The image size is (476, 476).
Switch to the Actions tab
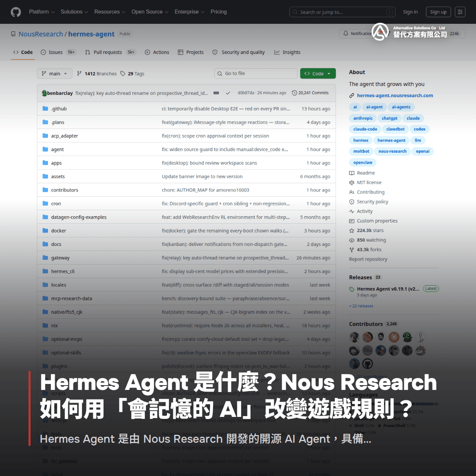click(x=157, y=52)
